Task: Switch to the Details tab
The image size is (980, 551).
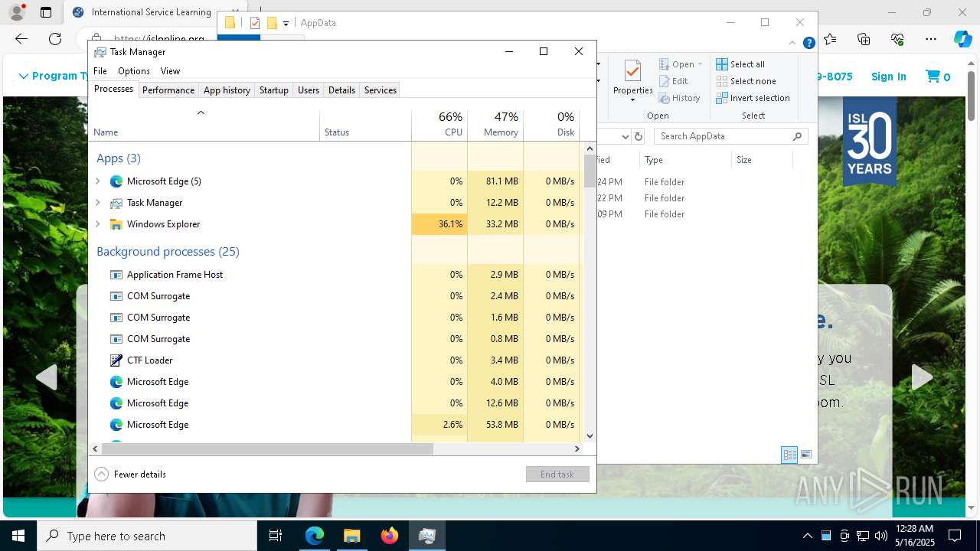Action: pos(341,90)
